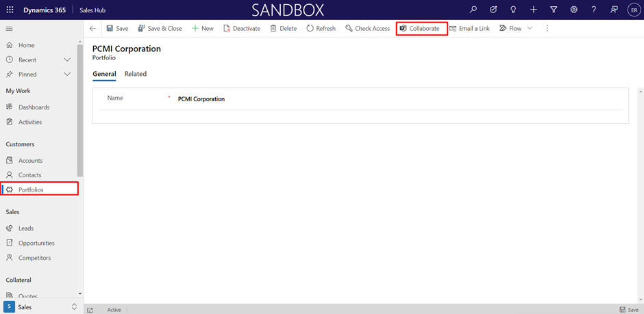Switch to the Related tab
Viewport: 644px width, 314px height.
tap(136, 74)
